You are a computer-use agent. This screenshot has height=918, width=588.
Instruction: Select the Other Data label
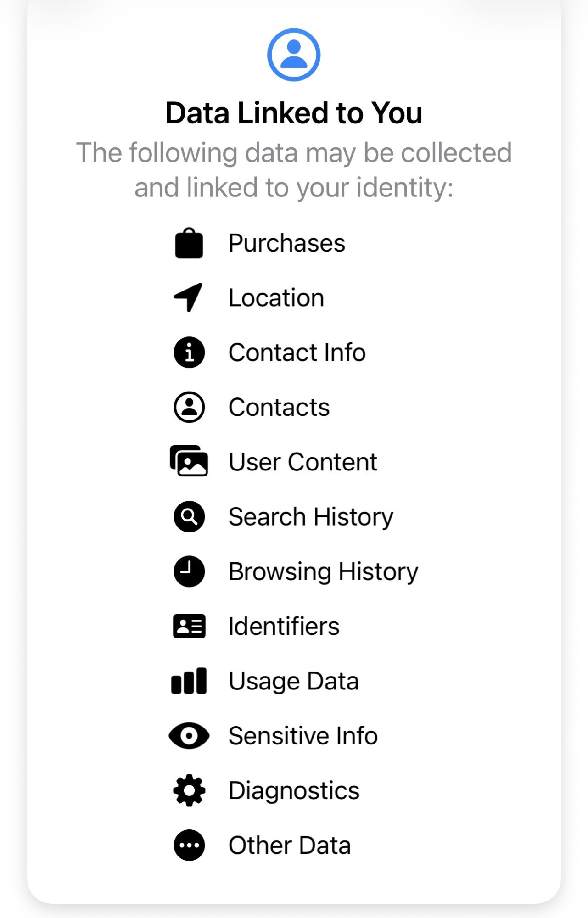coord(290,845)
